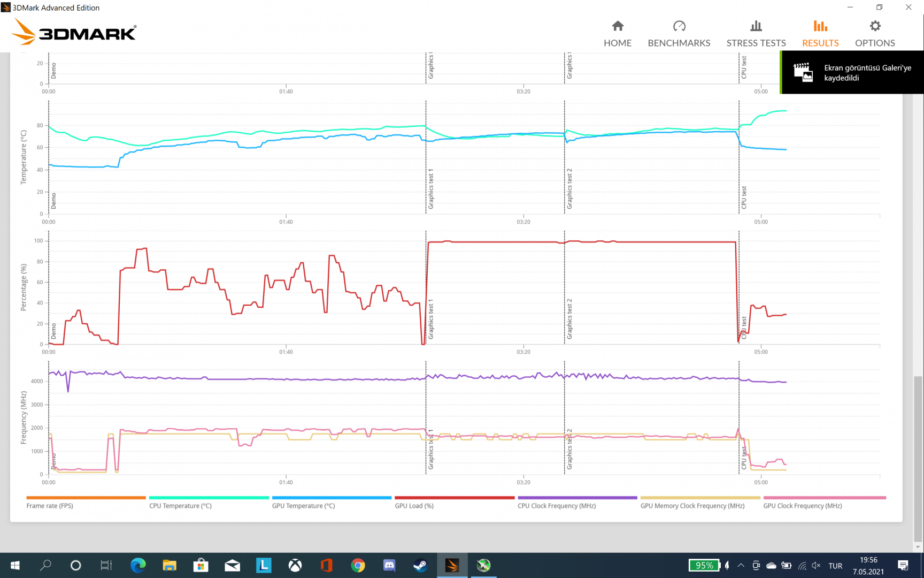Screen dimensions: 924x578
Task: Toggle the GPU Load (%) legend series
Action: (x=454, y=502)
